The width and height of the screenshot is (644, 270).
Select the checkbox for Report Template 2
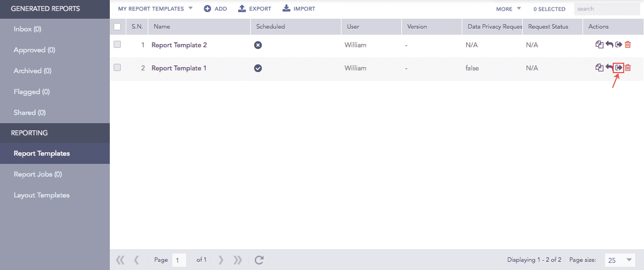coord(117,45)
